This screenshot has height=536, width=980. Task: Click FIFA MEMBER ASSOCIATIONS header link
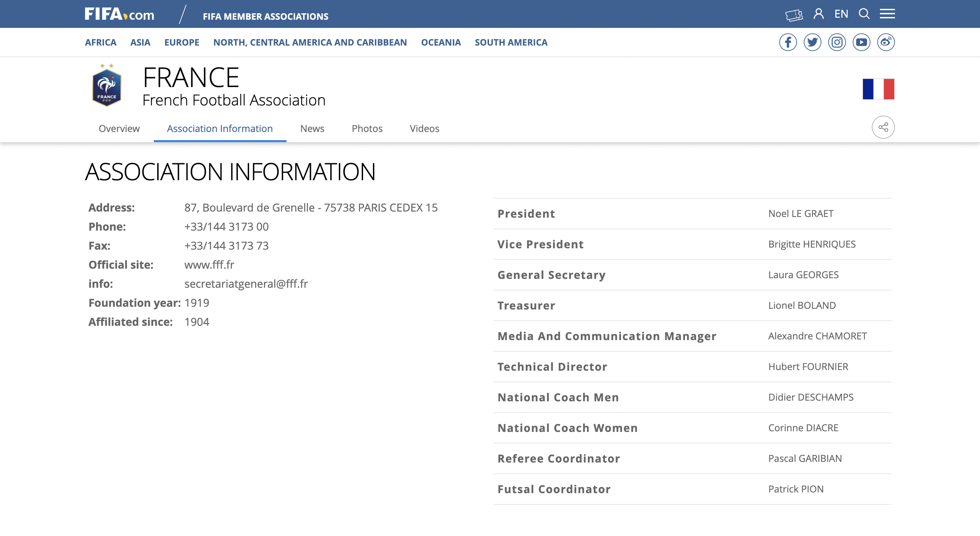(265, 16)
